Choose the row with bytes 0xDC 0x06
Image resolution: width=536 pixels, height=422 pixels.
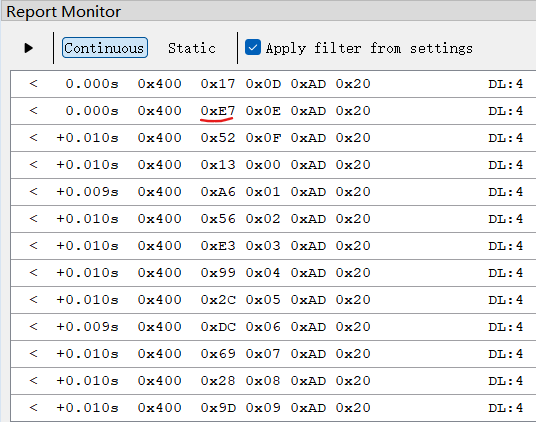273,327
